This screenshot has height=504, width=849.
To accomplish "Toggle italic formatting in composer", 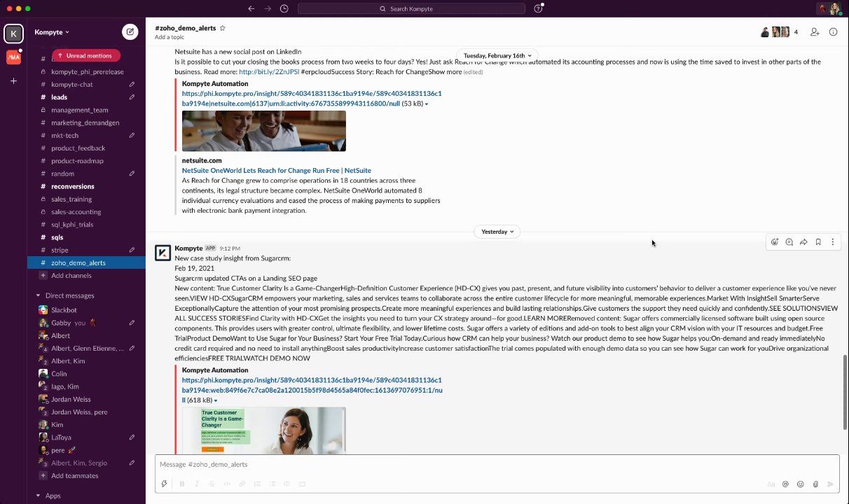I will pos(197,484).
